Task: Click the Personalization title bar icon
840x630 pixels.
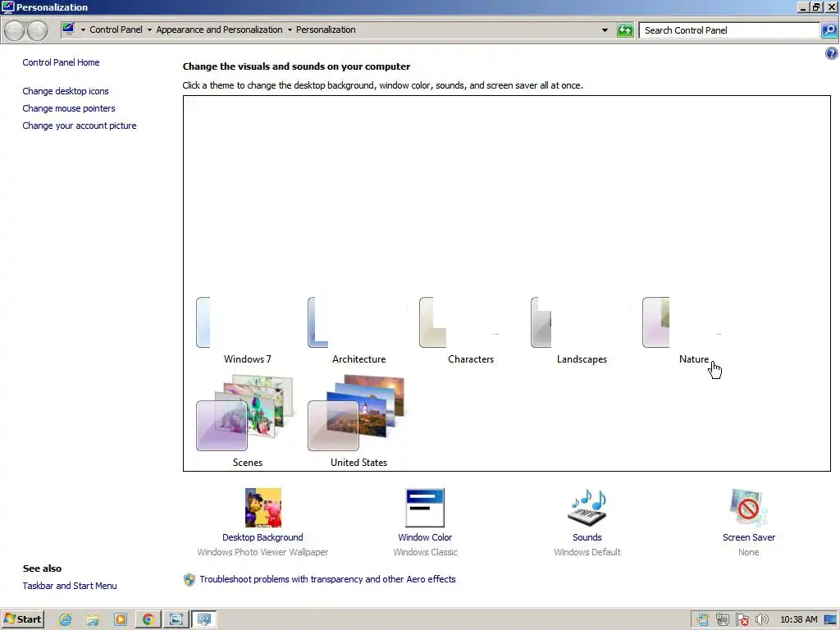Action: pos(7,7)
